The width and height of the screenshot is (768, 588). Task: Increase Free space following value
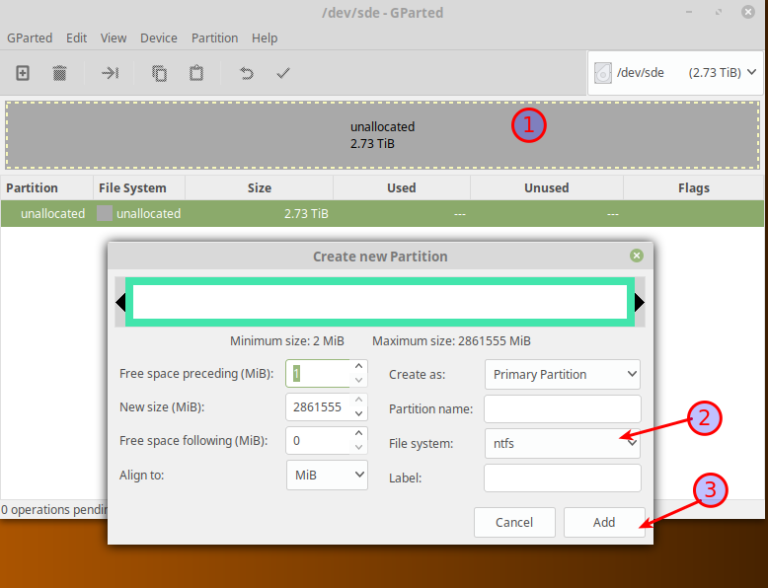click(x=359, y=433)
